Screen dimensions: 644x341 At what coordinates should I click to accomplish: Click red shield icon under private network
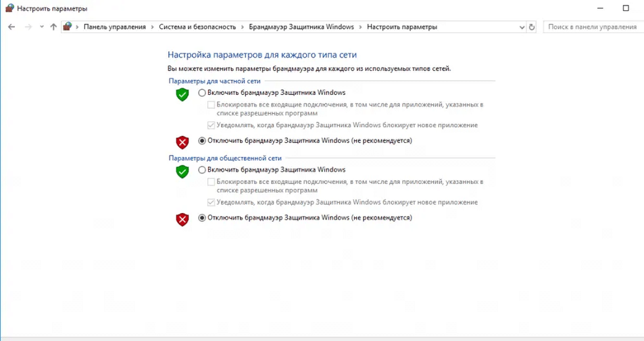(x=182, y=141)
